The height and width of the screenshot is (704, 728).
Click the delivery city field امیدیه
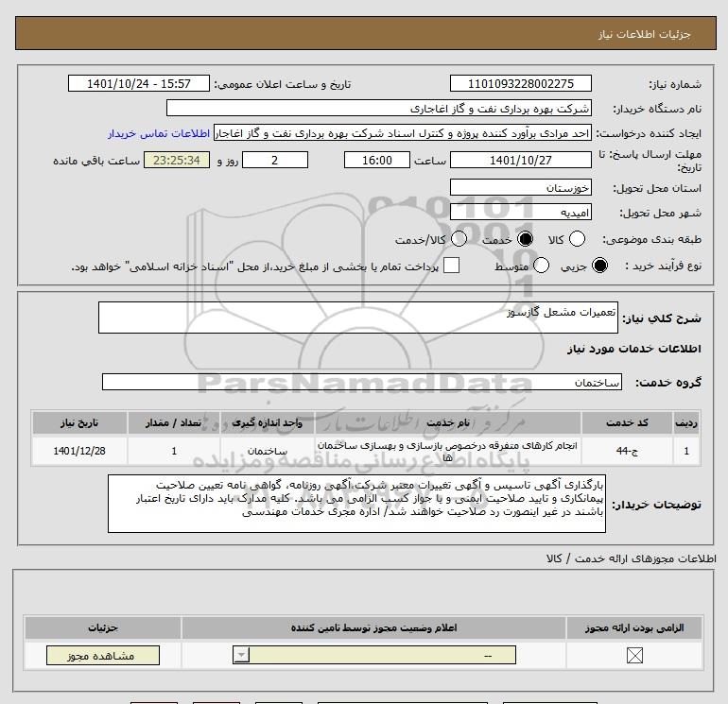point(520,212)
